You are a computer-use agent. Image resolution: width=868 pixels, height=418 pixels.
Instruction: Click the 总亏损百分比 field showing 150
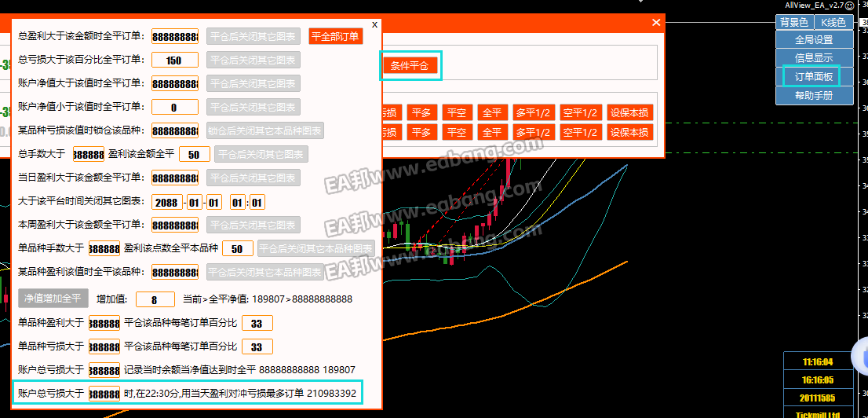tap(174, 60)
